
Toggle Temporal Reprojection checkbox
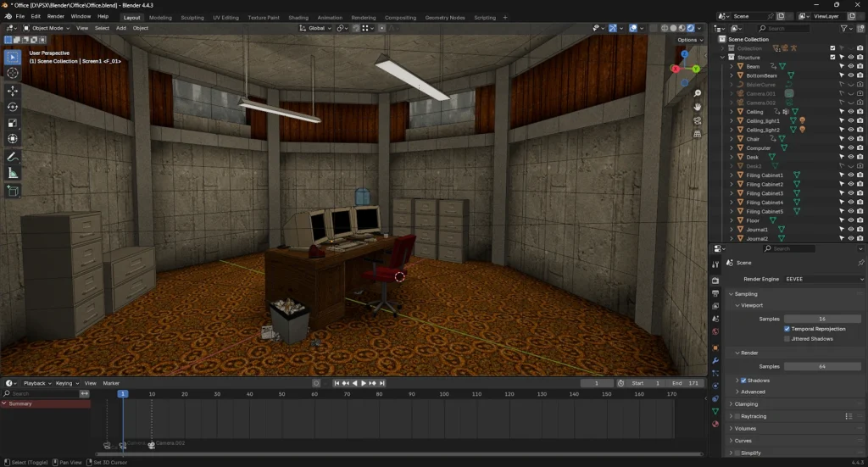(x=787, y=329)
